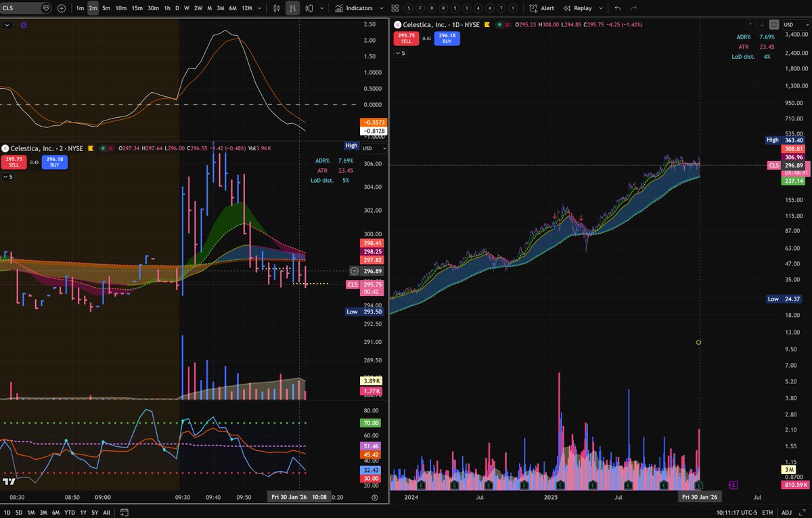Open time axis settings gear on left chart
The image size is (812, 518).
pos(374,497)
